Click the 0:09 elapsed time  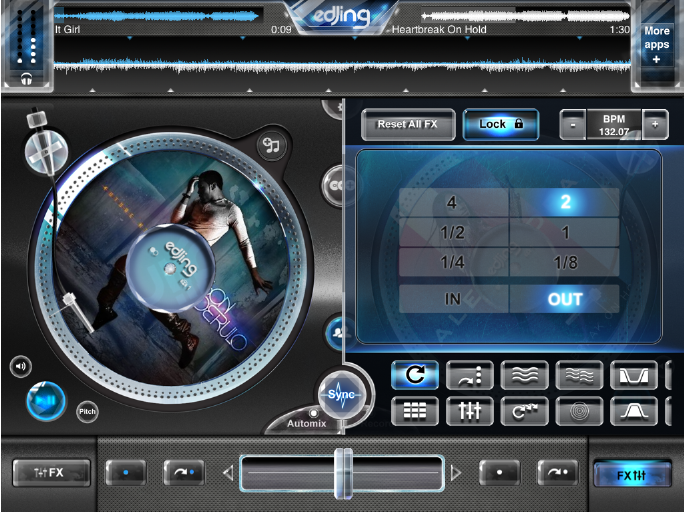coord(281,29)
